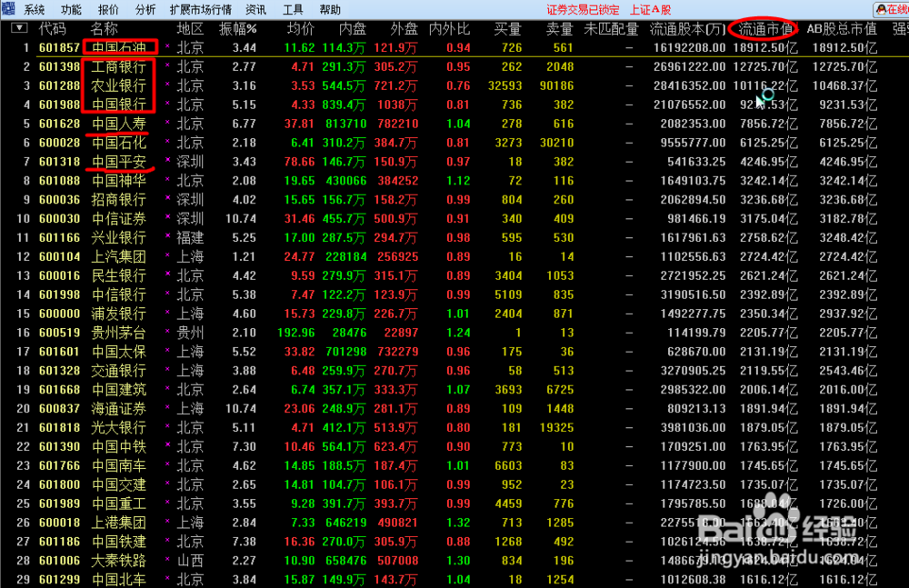Open the column dropdown arrow beside 代码
This screenshot has width=909, height=588.
click(19, 28)
